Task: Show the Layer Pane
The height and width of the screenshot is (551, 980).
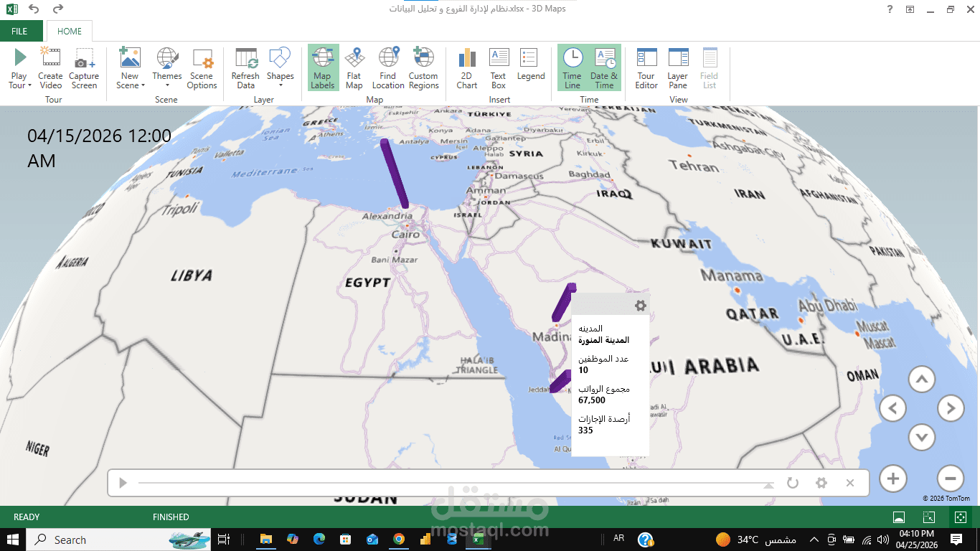Action: (x=678, y=67)
